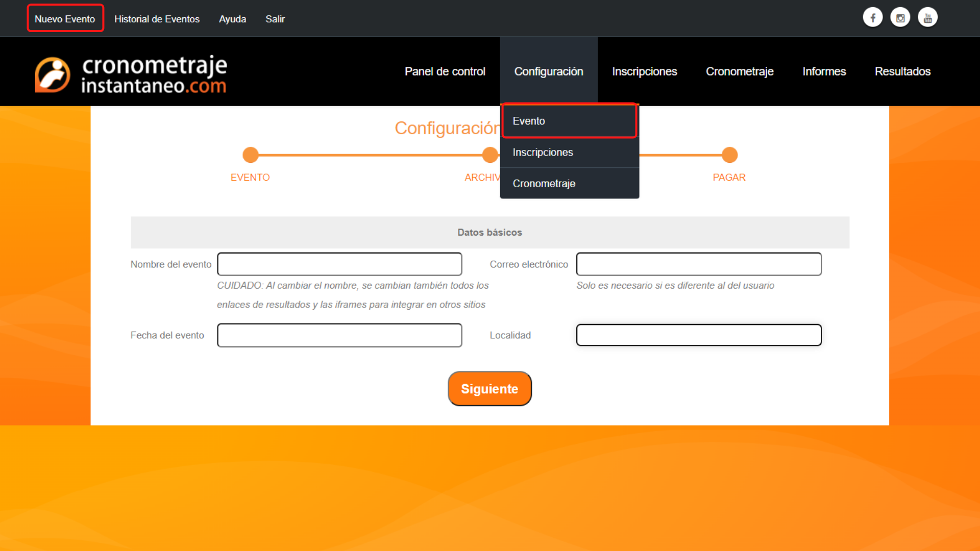Screen dimensions: 980x551
Task: Expand the Configuración menu
Action: 548,71
